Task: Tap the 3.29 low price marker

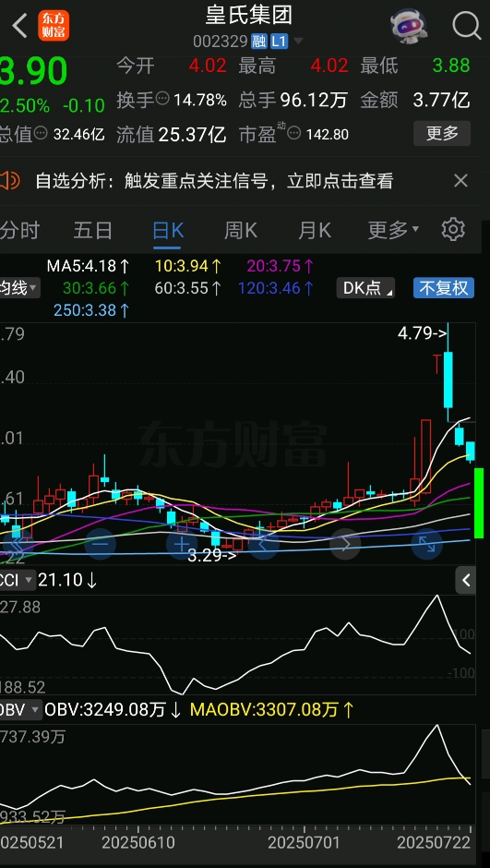Action: tap(212, 555)
